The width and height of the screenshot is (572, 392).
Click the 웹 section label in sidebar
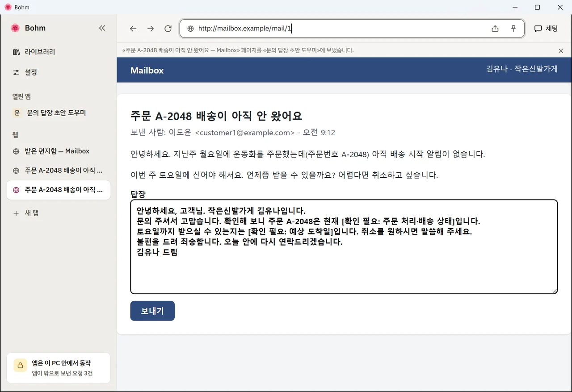tap(15, 135)
